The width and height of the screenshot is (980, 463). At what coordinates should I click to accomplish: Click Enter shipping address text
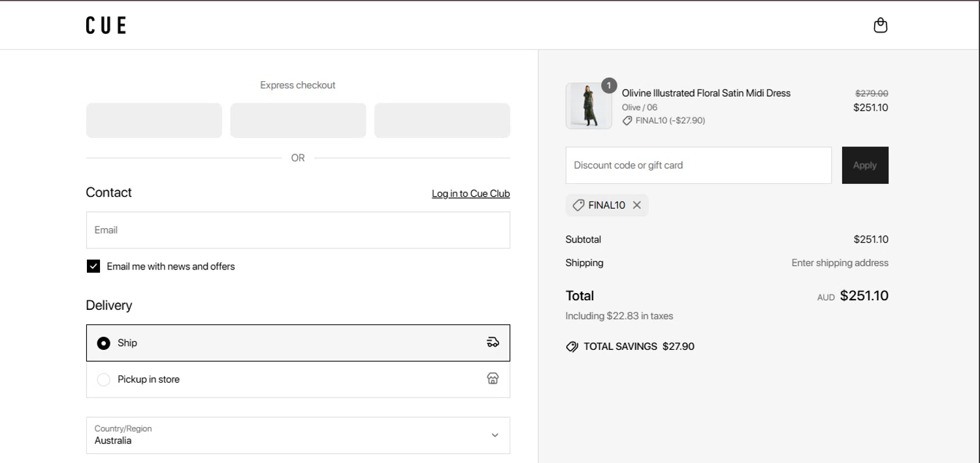840,263
